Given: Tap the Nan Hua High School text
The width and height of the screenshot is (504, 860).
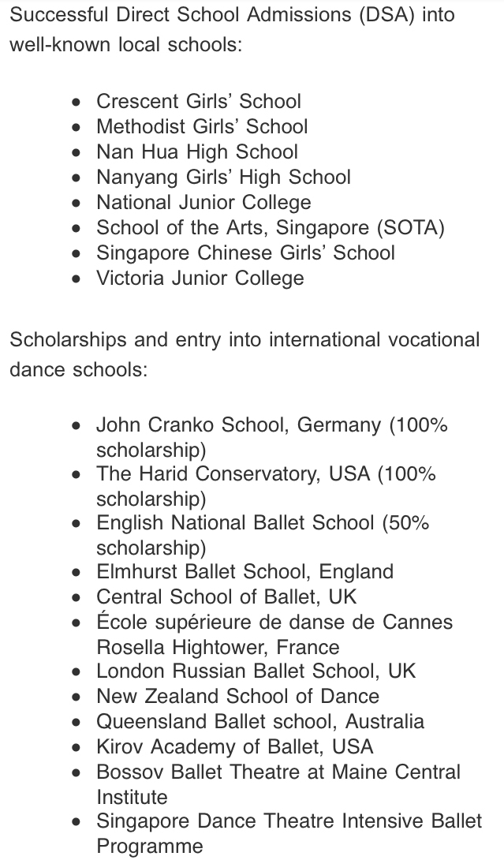Looking at the screenshot, I should pos(196,152).
